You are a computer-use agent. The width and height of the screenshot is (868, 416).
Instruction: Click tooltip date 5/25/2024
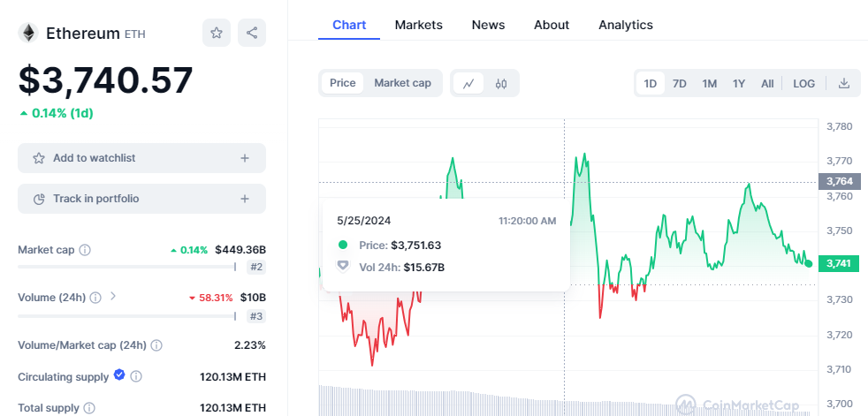[x=363, y=221]
